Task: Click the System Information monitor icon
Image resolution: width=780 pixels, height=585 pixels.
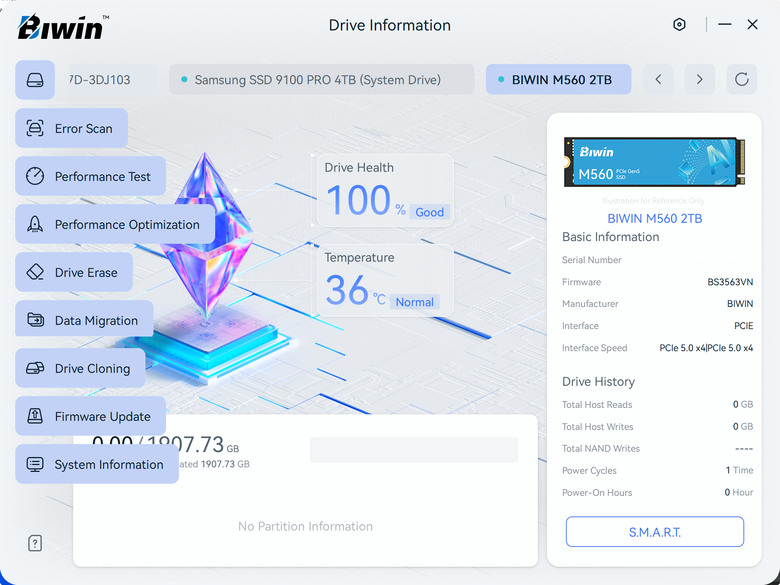Action: (x=35, y=464)
